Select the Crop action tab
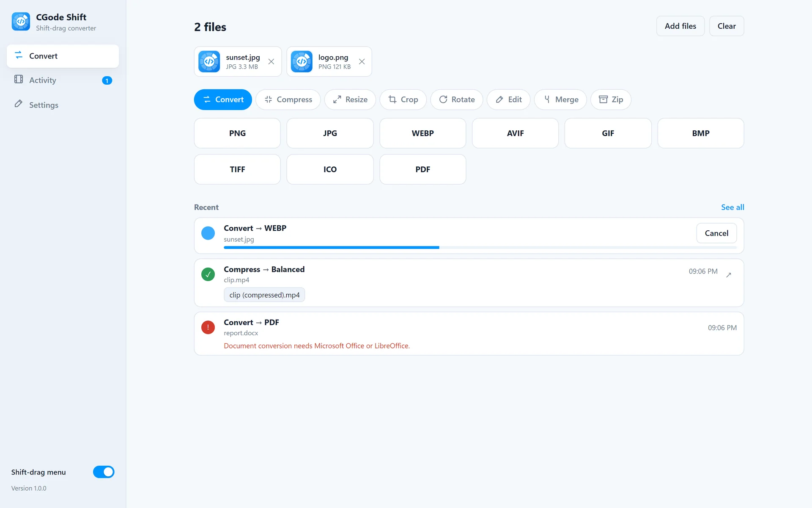Viewport: 812px width, 508px height. click(403, 99)
